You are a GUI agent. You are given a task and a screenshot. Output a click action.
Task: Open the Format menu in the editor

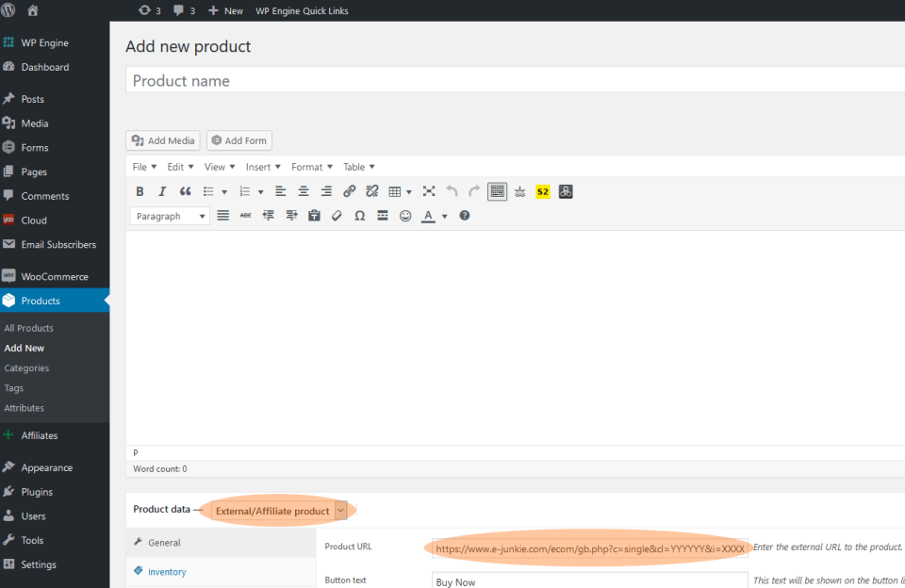pyautogui.click(x=311, y=167)
